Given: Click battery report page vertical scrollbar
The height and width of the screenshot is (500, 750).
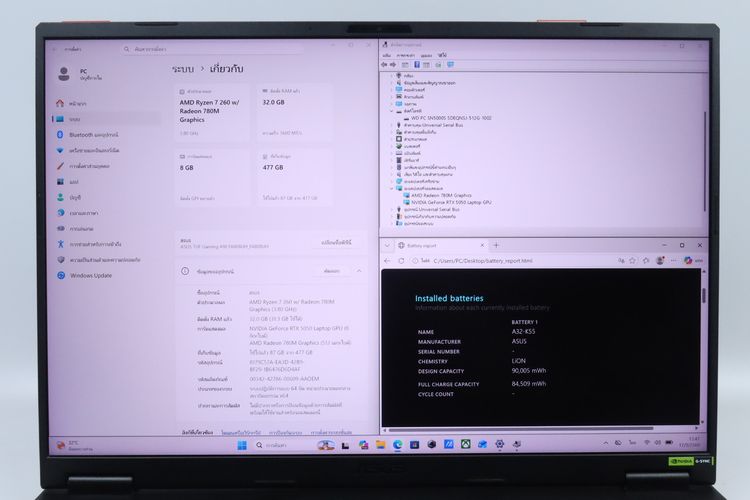Looking at the screenshot, I should [x=703, y=295].
